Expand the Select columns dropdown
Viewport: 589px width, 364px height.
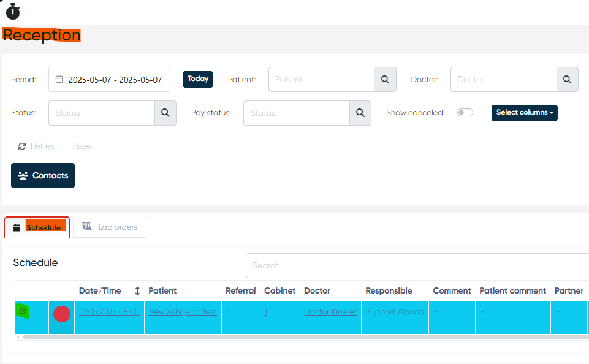pos(524,113)
